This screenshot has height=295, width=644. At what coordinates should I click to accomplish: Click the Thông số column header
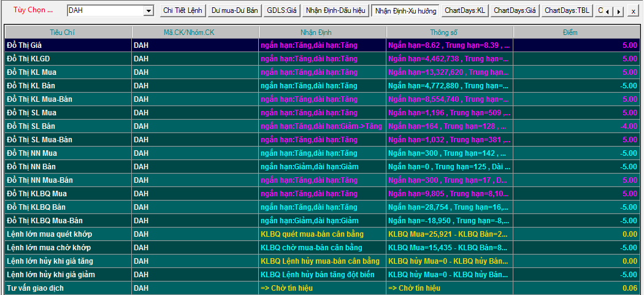pyautogui.click(x=450, y=32)
